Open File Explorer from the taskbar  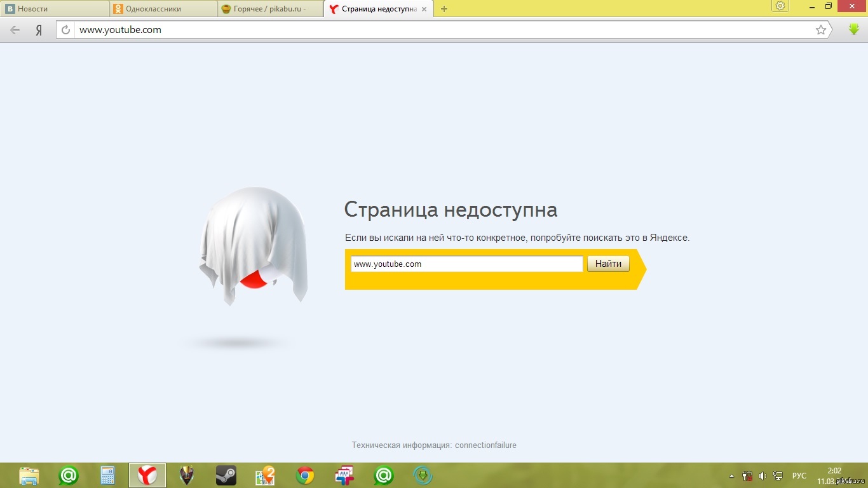(29, 475)
